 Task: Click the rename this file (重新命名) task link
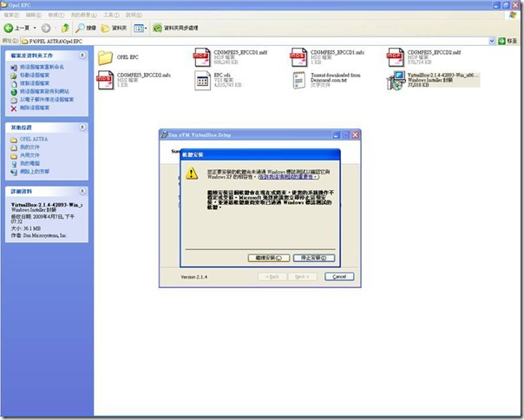coord(42,67)
